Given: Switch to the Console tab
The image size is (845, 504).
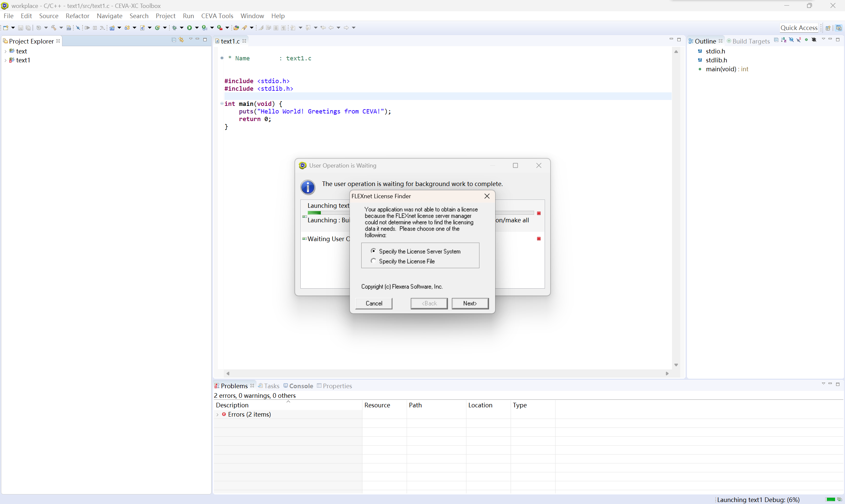Looking at the screenshot, I should click(298, 386).
